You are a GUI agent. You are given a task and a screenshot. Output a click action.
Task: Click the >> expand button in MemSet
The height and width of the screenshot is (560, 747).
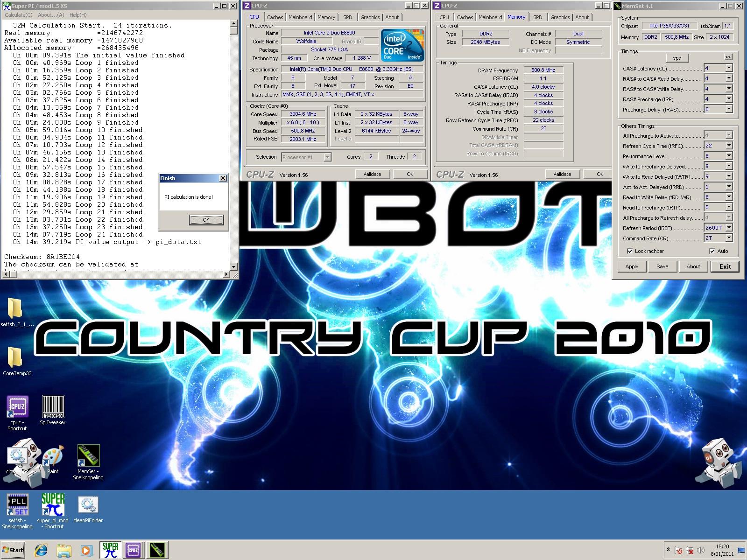coord(728,57)
